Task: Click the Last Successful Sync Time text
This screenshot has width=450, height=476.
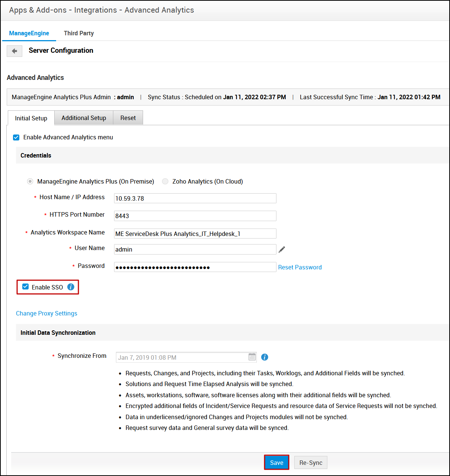Action: tap(370, 97)
